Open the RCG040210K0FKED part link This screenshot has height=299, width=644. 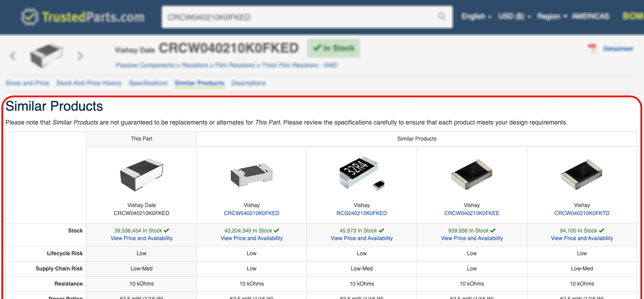(362, 213)
